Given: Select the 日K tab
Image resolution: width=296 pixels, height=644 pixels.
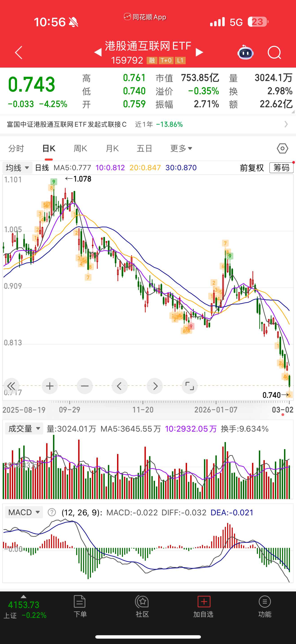Looking at the screenshot, I should (49, 148).
